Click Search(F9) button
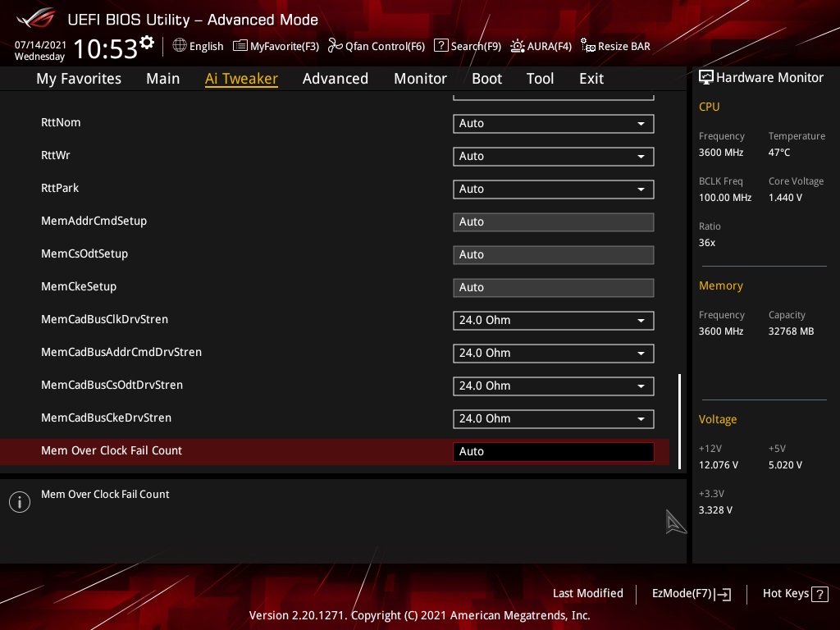840x630 pixels. click(468, 46)
